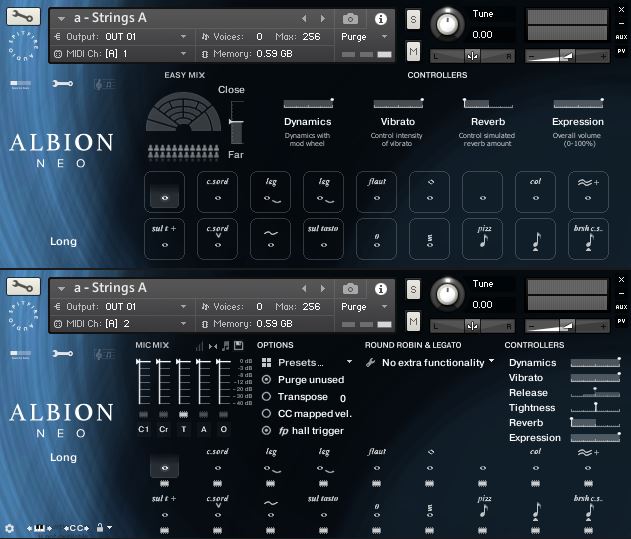
Task: Toggle the Purge unused option
Action: click(x=266, y=379)
